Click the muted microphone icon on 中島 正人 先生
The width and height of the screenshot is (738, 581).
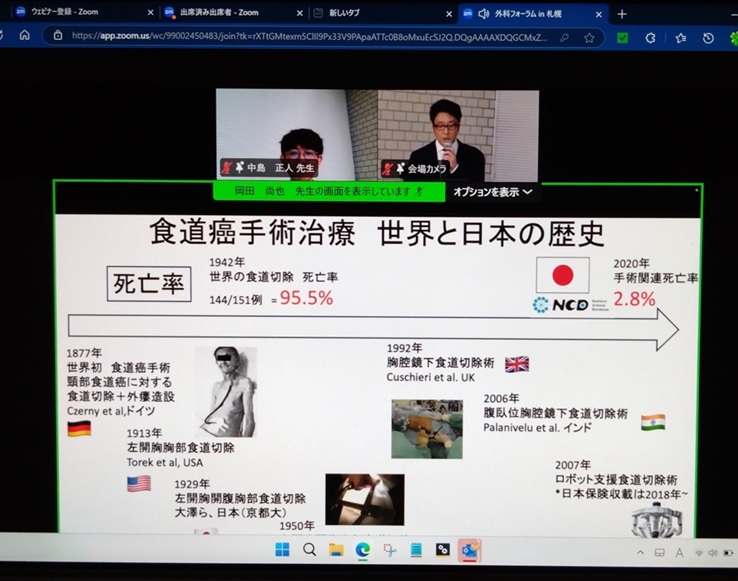coord(227,168)
